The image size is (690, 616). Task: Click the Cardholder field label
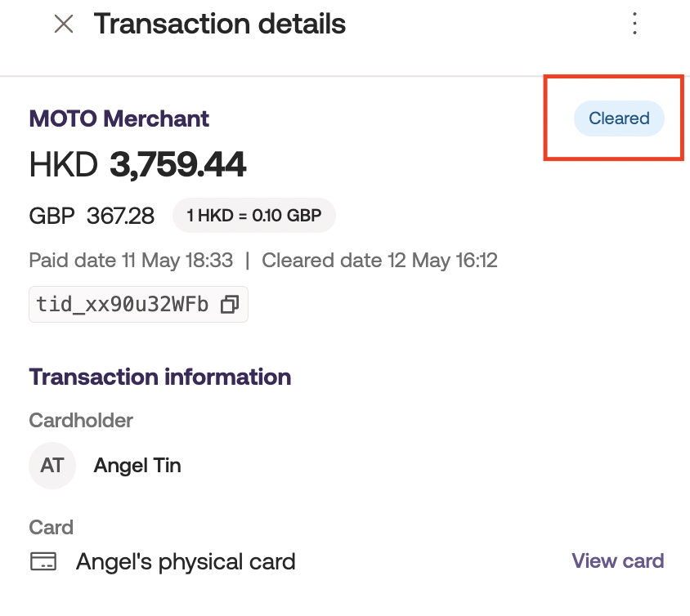[81, 420]
